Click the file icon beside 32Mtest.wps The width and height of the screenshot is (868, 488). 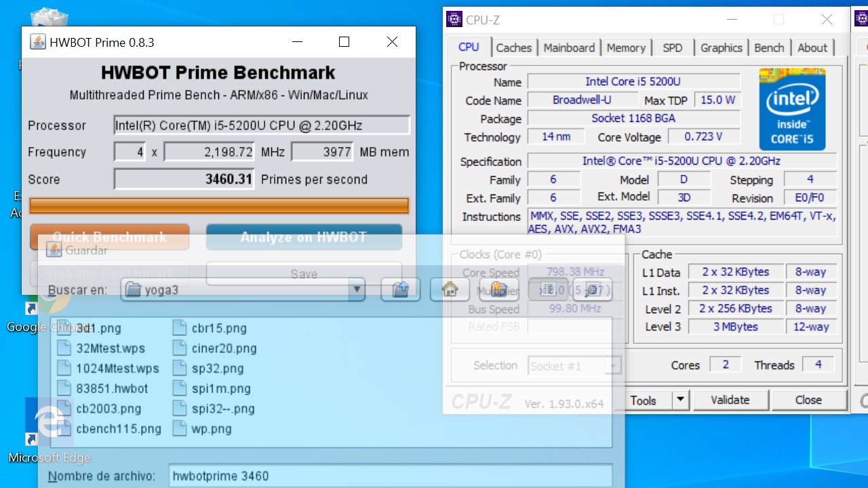tap(64, 348)
